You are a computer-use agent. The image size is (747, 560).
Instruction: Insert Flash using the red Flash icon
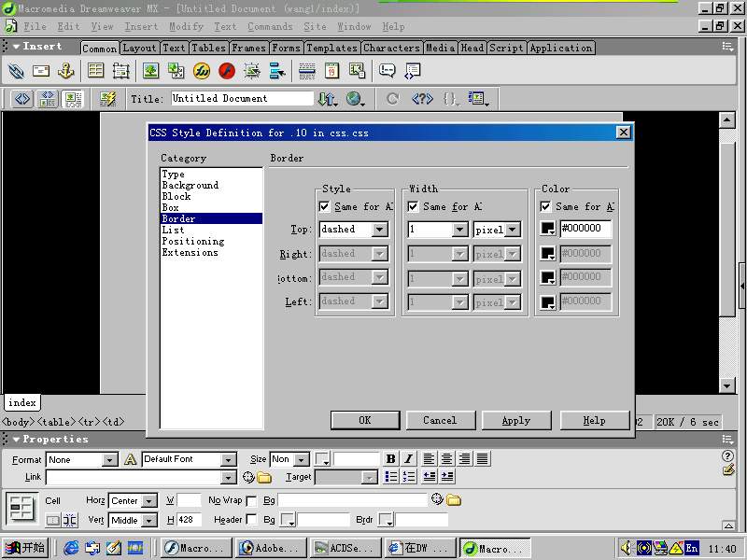pos(226,71)
